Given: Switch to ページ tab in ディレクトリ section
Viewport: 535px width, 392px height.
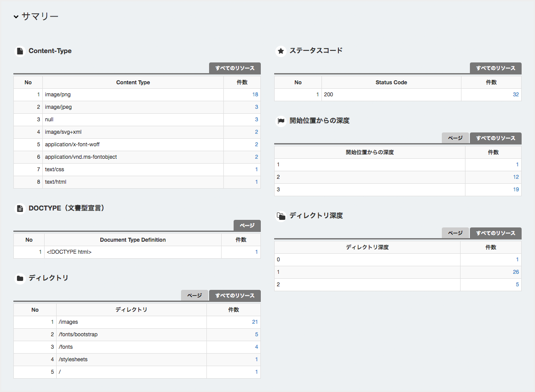Looking at the screenshot, I should pos(194,296).
